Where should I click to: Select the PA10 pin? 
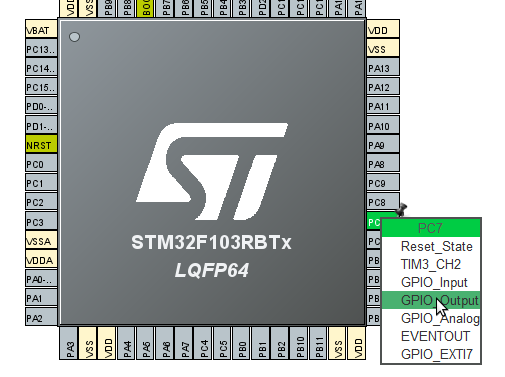pos(383,125)
